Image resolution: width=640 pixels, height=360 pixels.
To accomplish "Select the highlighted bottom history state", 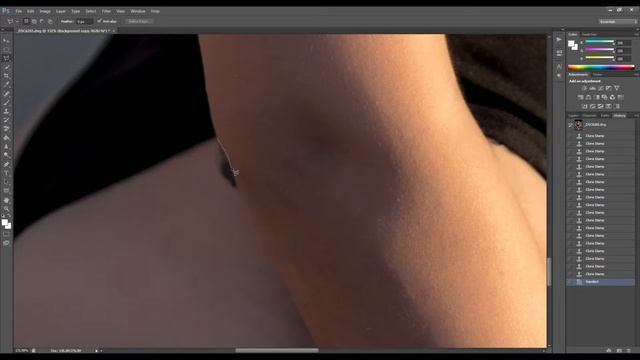I will coord(601,282).
